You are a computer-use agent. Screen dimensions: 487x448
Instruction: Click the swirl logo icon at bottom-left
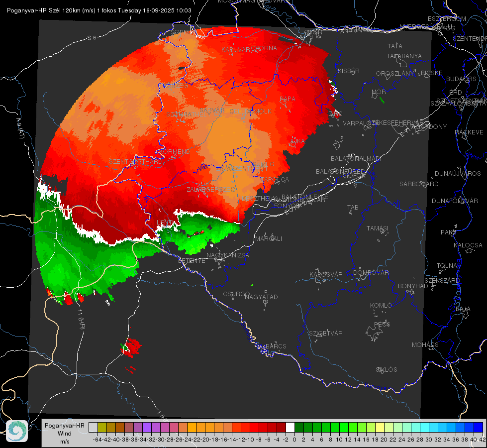coord(17,431)
